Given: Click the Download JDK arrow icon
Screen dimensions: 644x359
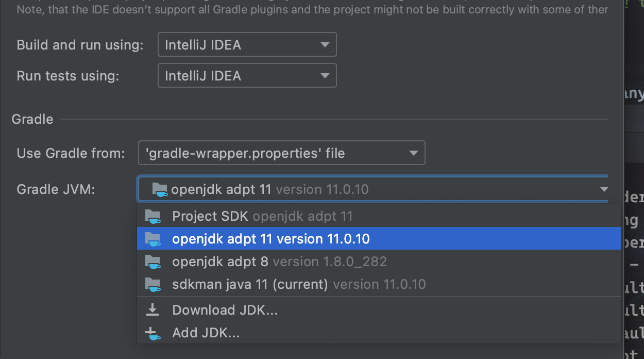Looking at the screenshot, I should (x=152, y=310).
